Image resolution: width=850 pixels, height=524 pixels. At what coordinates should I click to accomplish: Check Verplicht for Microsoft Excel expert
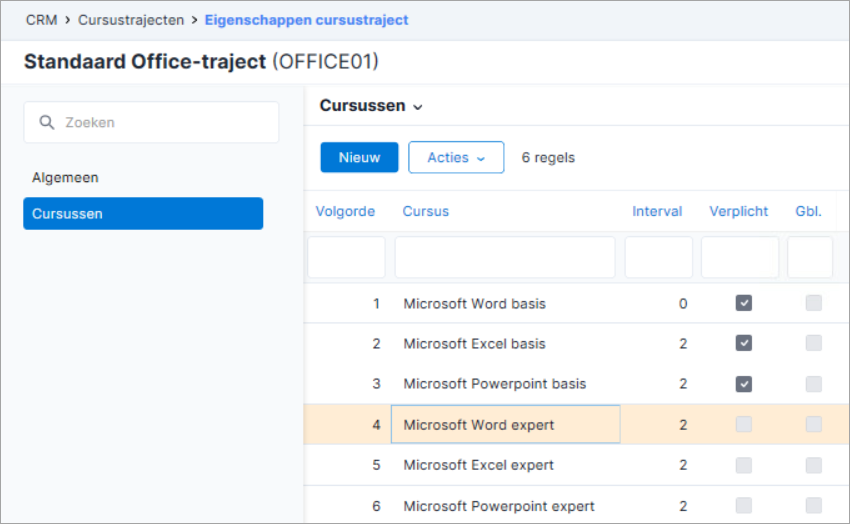744,465
